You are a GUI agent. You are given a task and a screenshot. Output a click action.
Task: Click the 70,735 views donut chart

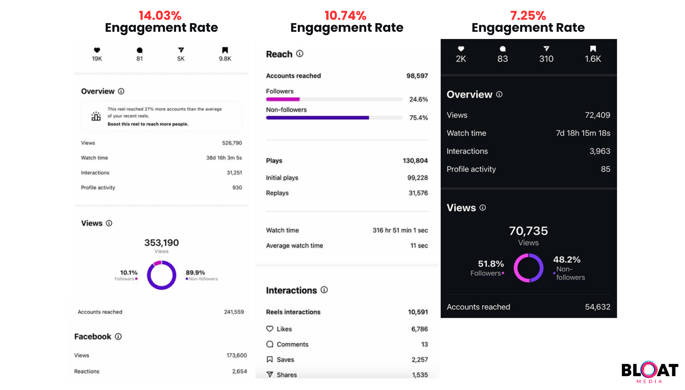point(528,268)
